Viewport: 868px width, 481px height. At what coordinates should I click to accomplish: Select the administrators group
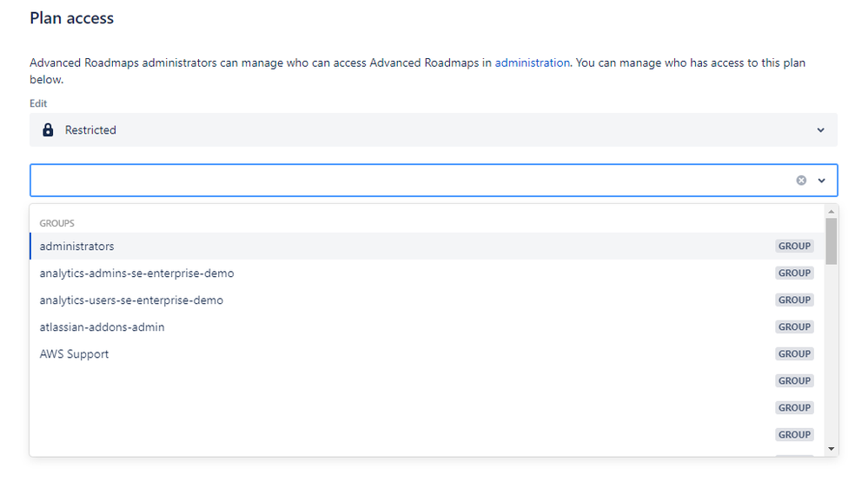427,246
